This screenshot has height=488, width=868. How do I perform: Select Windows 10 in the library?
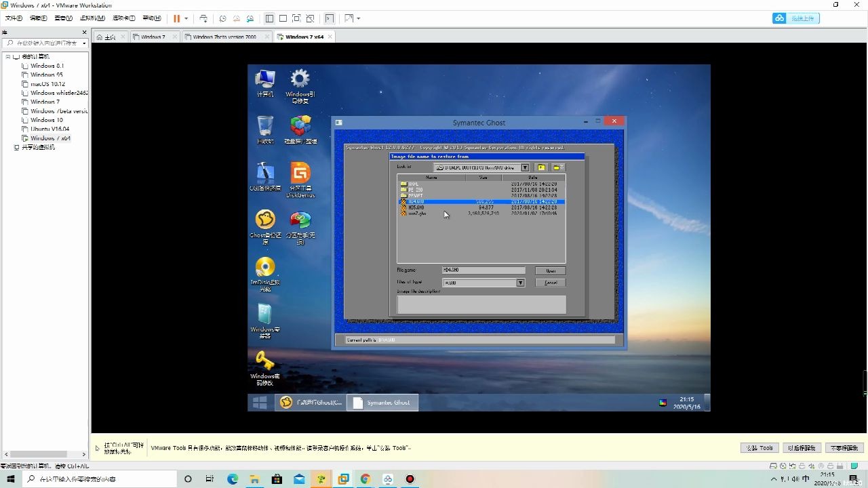[46, 120]
